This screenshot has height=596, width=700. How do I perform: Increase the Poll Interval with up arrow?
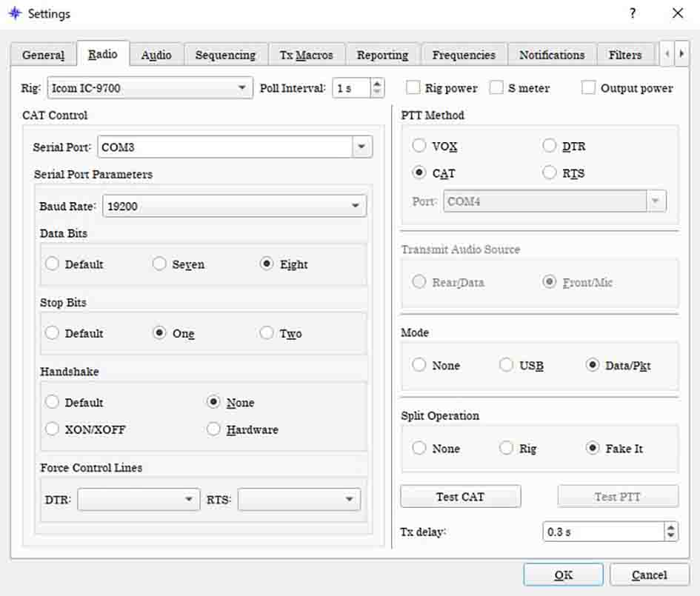pos(377,84)
